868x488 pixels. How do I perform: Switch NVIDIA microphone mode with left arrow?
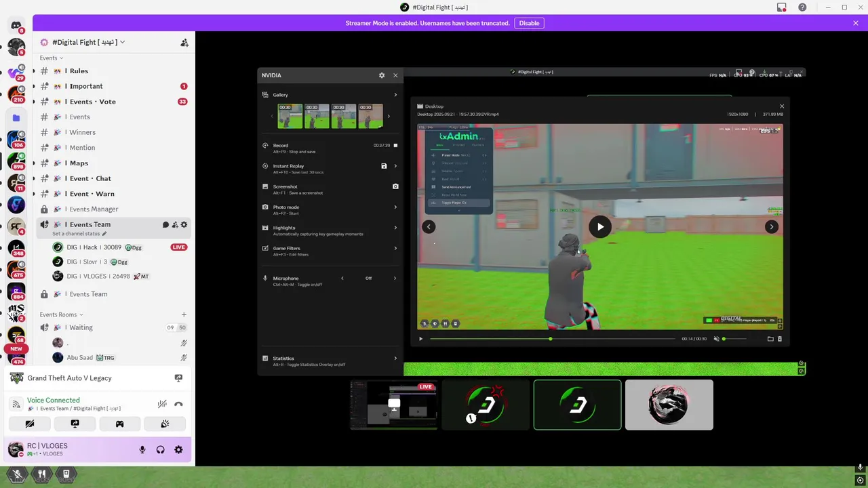click(x=342, y=278)
